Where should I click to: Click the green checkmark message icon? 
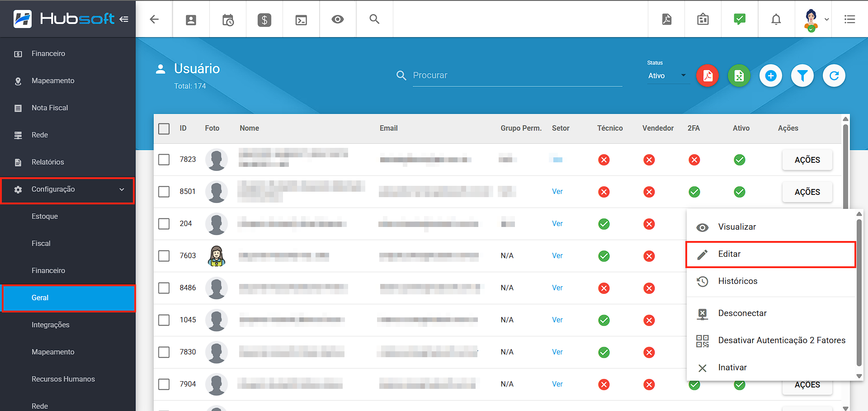[x=740, y=19]
